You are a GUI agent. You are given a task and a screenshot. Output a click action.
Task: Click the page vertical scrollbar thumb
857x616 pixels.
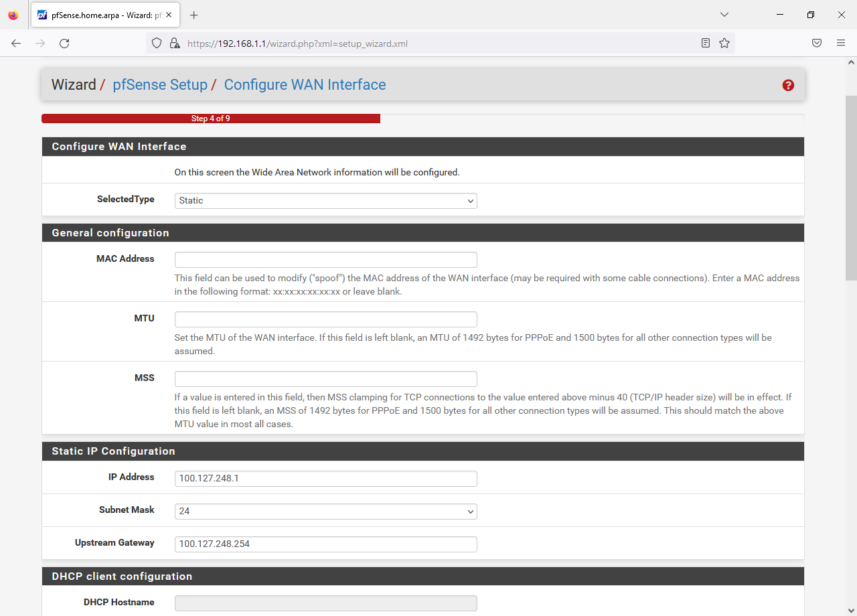(x=851, y=187)
